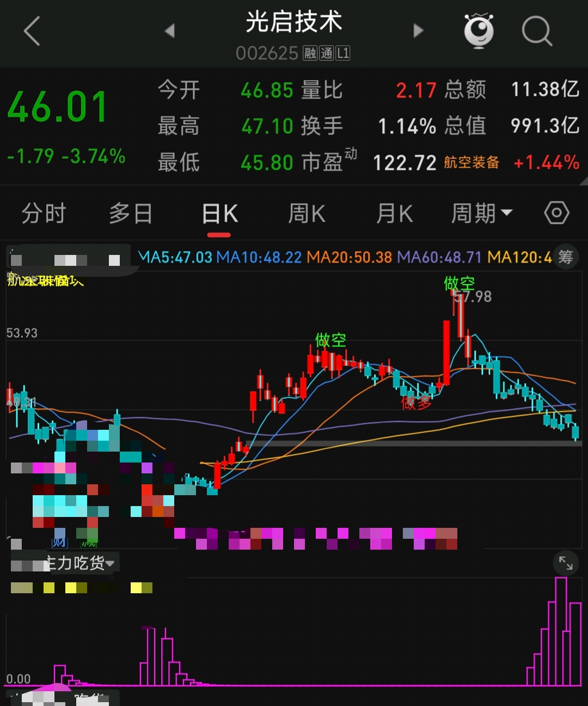Switch to 分时 intraday tab
The height and width of the screenshot is (706, 588).
(x=44, y=214)
